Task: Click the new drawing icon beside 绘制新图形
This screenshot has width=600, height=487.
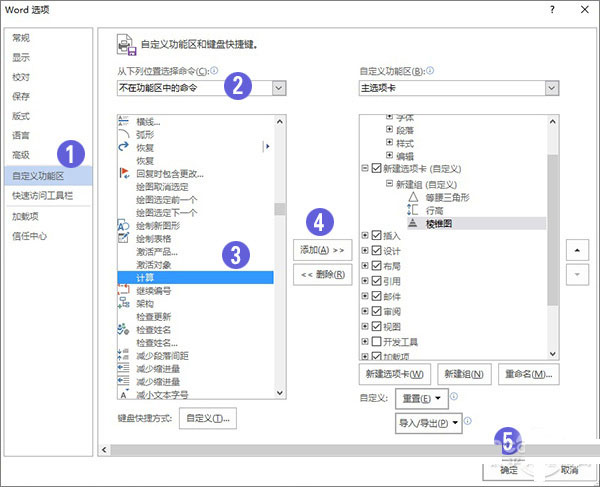Action: pos(124,225)
